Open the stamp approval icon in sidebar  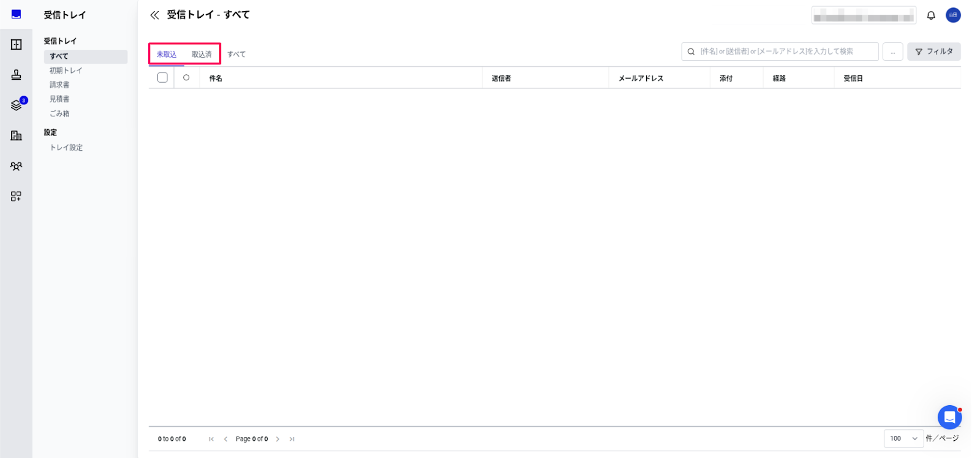(16, 75)
